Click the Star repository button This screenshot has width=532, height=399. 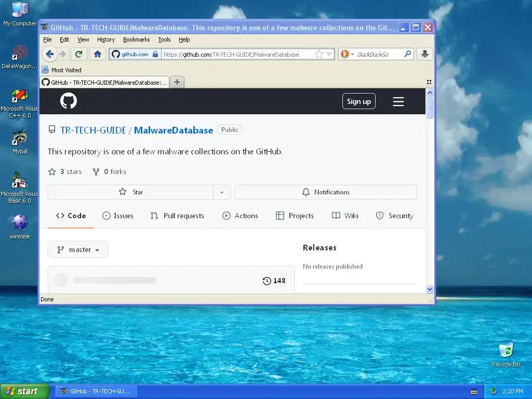[x=130, y=192]
